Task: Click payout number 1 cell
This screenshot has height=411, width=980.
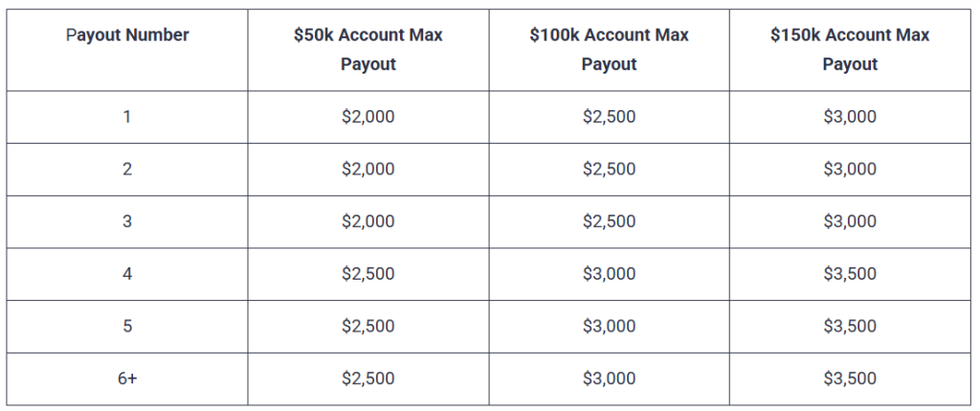Action: [x=127, y=118]
